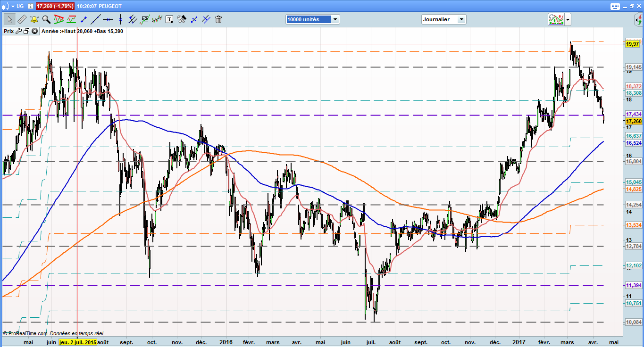Select the 12,784 price level label
Screen dimensions: 644x347
(634, 246)
